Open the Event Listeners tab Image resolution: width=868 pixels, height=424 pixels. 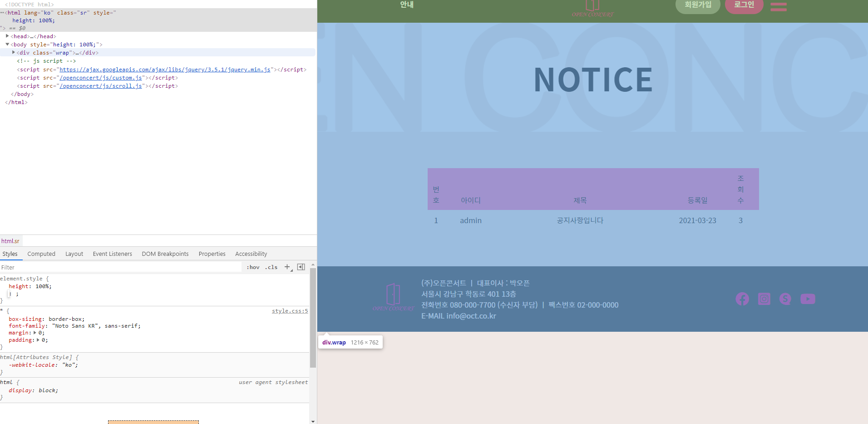pyautogui.click(x=112, y=254)
